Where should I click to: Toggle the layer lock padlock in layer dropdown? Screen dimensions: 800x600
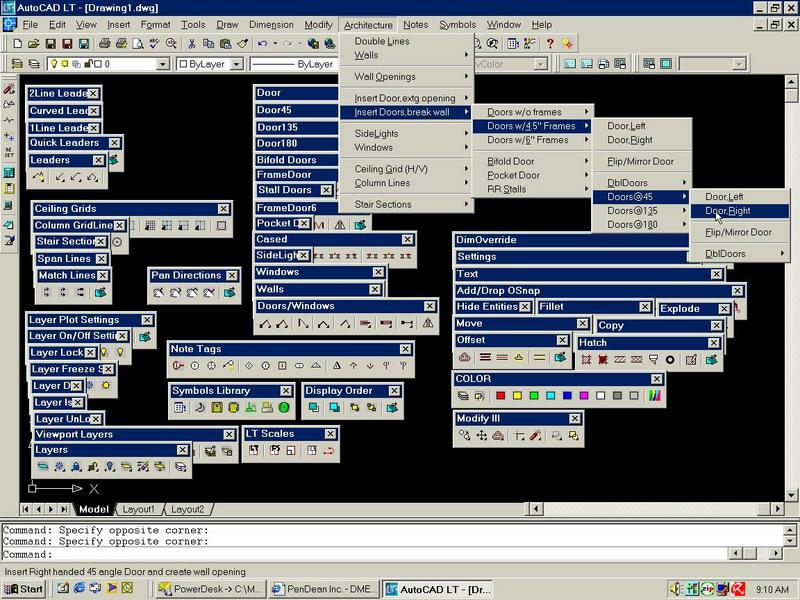click(88, 64)
